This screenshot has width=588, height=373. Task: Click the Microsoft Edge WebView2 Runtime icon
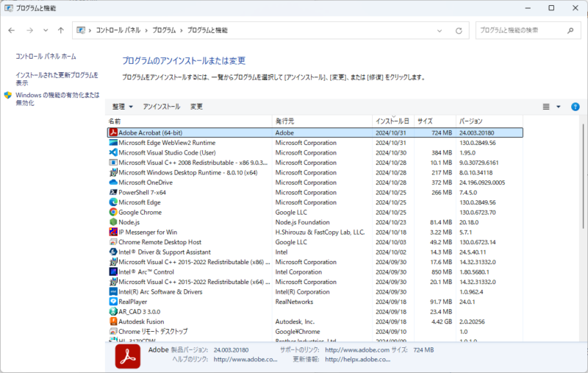click(x=113, y=143)
